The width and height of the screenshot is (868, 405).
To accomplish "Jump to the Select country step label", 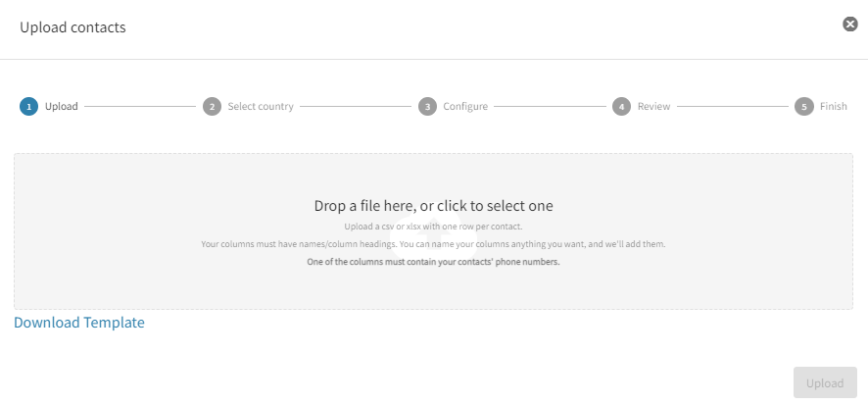I will coord(261,107).
